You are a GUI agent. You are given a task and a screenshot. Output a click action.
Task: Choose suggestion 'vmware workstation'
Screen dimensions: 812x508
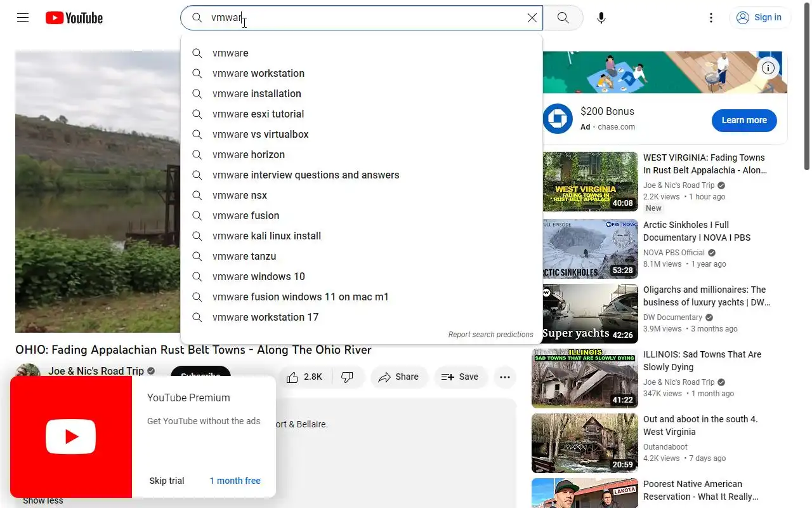point(362,74)
